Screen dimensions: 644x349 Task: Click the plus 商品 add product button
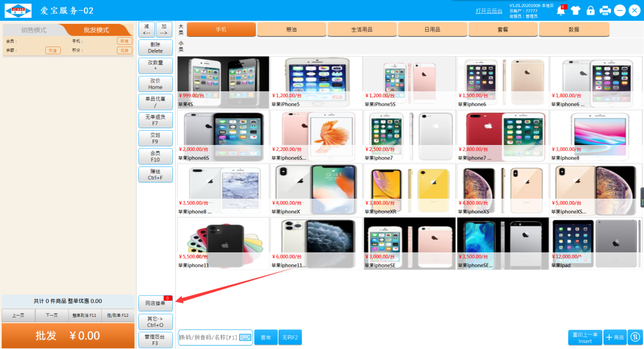pyautogui.click(x=615, y=338)
